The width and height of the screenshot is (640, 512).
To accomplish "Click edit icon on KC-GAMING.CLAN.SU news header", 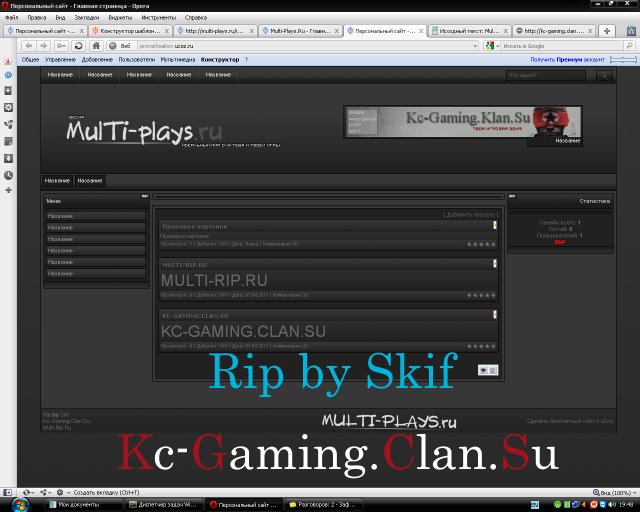I will coord(495,314).
